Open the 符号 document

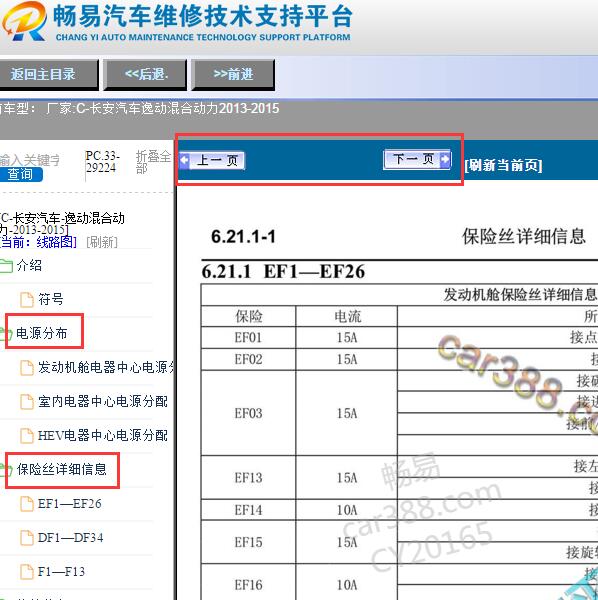tap(51, 299)
